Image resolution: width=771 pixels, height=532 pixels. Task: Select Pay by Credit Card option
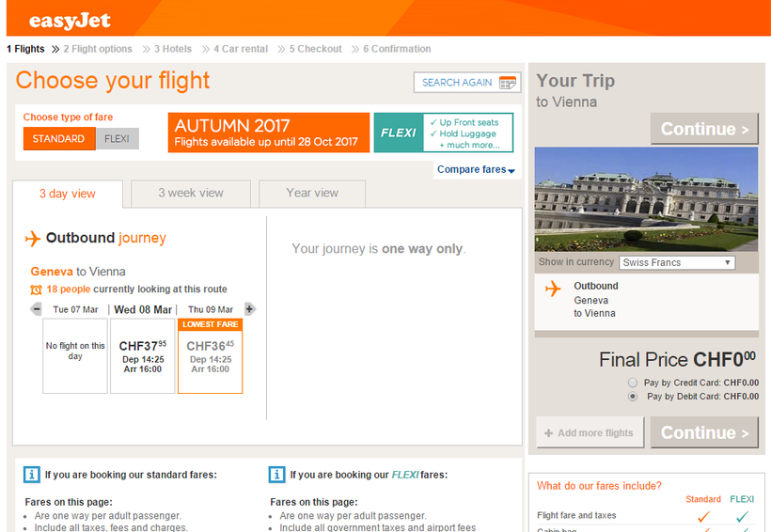[633, 383]
